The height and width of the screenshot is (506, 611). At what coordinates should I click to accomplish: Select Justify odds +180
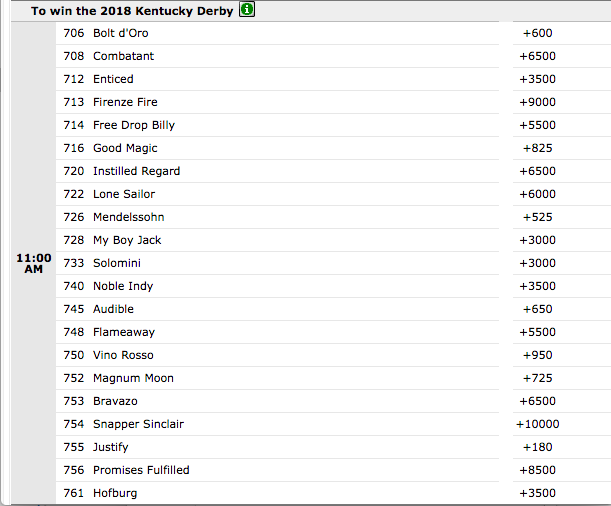coord(537,447)
